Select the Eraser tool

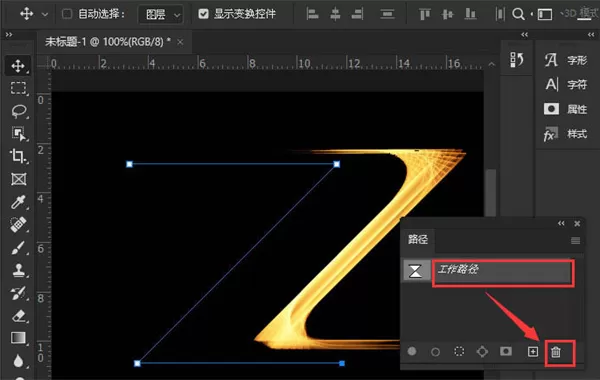(18, 316)
